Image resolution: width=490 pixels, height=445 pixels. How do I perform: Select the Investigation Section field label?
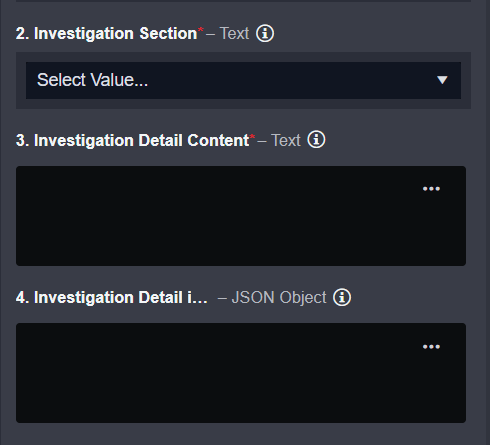click(x=107, y=34)
